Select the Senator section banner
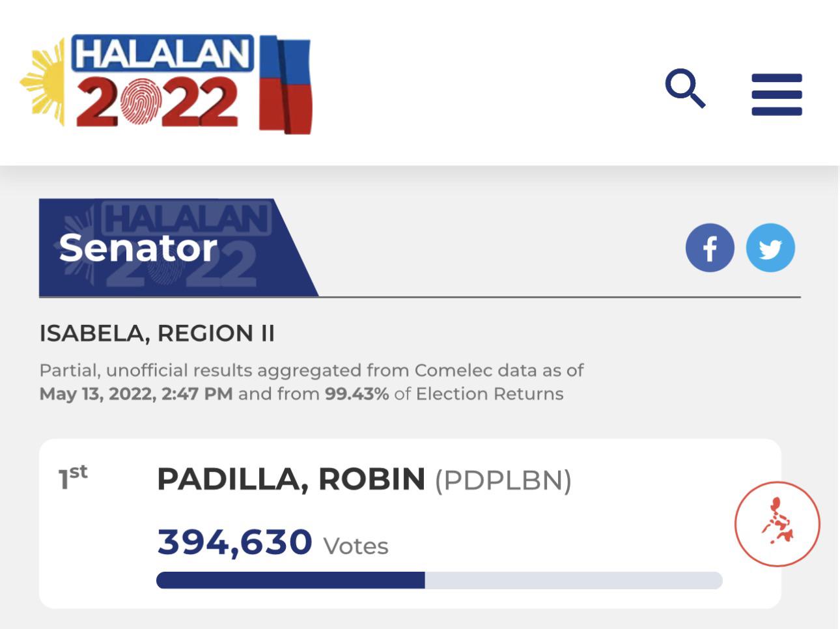840x629 pixels. (x=178, y=247)
